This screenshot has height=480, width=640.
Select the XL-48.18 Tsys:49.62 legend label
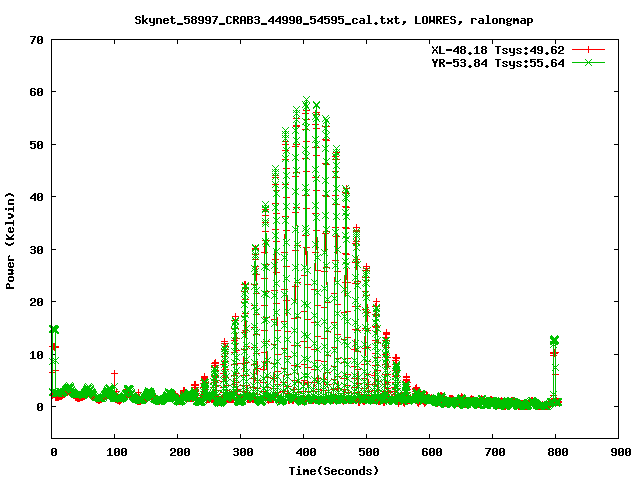tap(498, 50)
